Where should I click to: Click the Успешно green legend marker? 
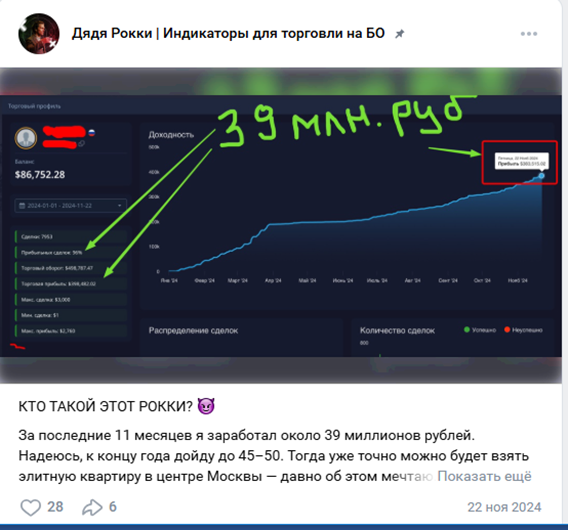(x=467, y=329)
